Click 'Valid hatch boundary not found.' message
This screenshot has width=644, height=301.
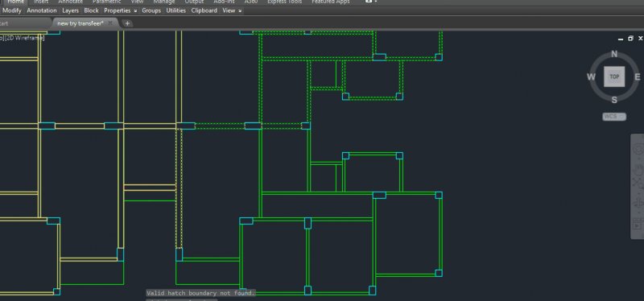[200, 293]
